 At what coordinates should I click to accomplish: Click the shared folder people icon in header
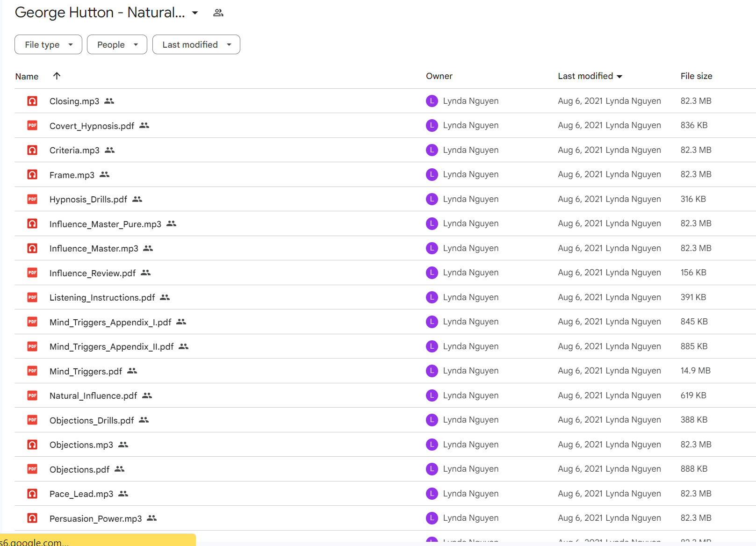pos(218,13)
